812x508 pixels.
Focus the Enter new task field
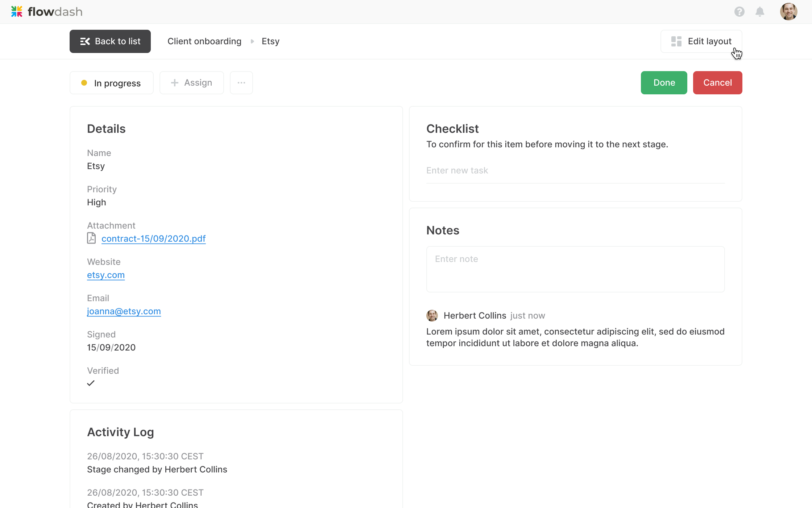coord(575,171)
